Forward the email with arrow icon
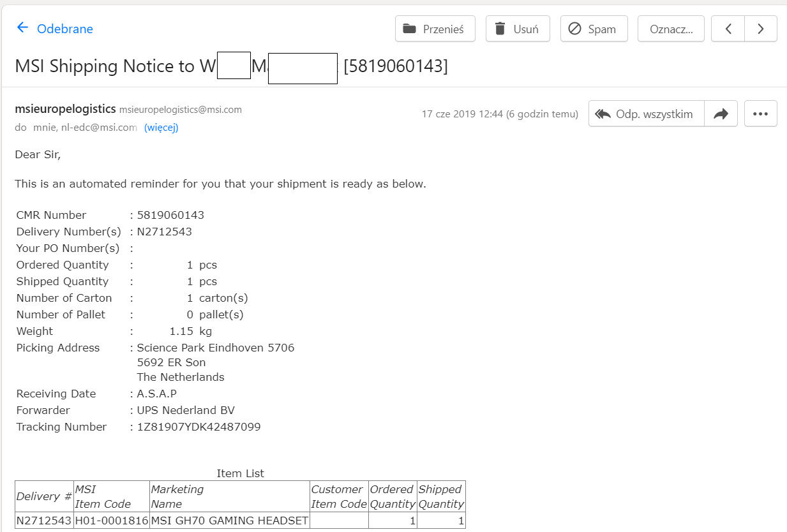This screenshot has height=532, width=787. tap(721, 114)
